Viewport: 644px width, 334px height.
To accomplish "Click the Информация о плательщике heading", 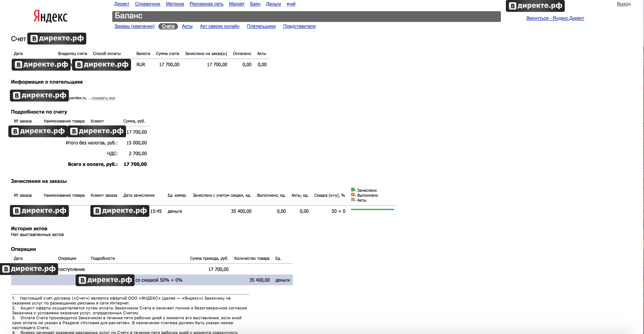I will click(x=47, y=82).
